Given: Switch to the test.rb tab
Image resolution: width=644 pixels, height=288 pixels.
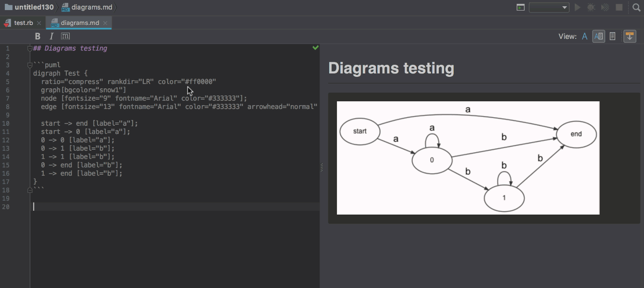Looking at the screenshot, I should coord(23,23).
